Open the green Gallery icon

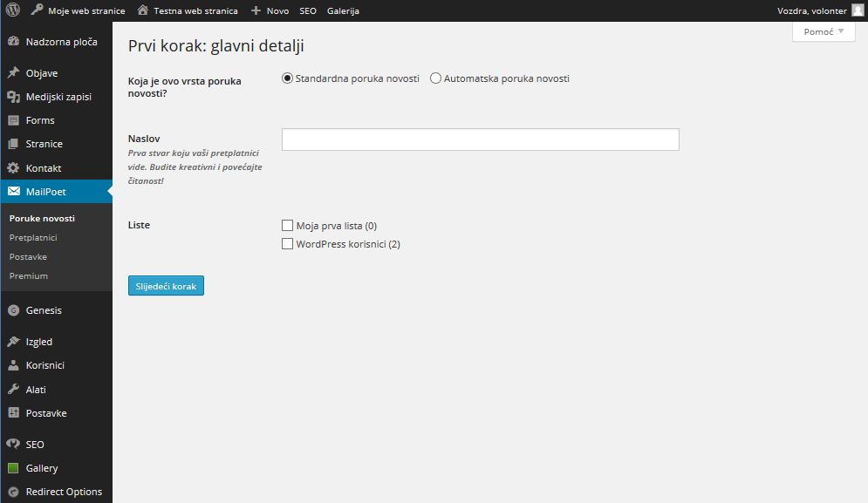coord(13,468)
